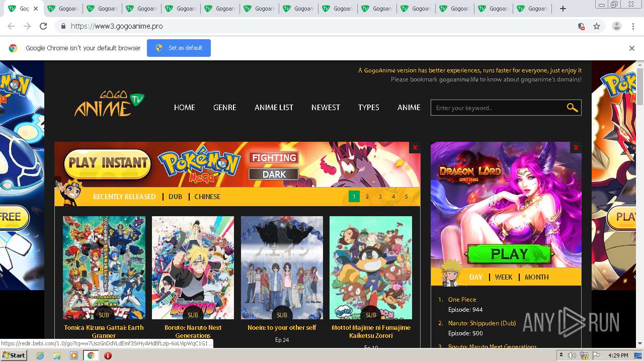Image resolution: width=644 pixels, height=362 pixels.
Task: Open File Explorer from taskbar
Action: (57, 355)
